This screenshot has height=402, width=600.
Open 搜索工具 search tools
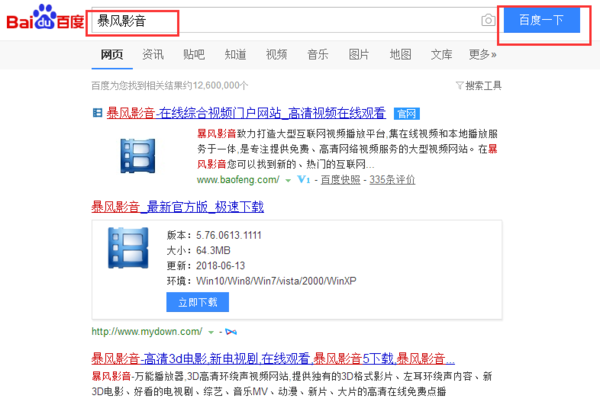click(x=483, y=85)
